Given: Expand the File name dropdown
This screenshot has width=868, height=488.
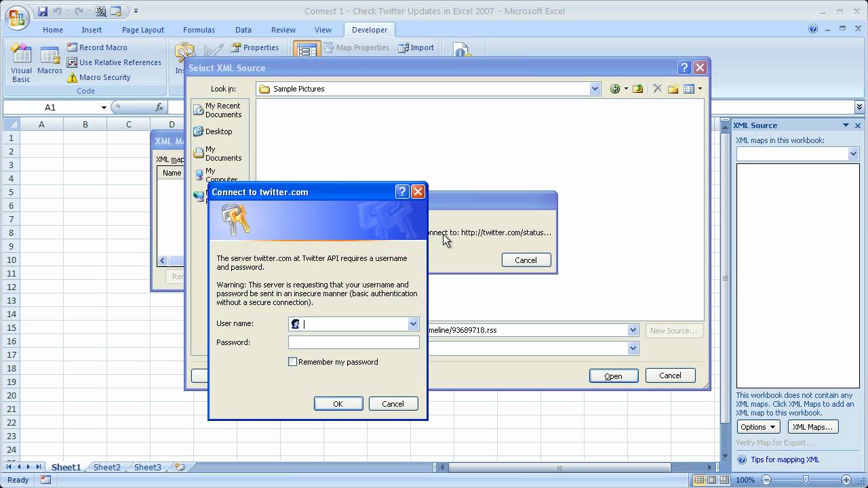Looking at the screenshot, I should (633, 330).
